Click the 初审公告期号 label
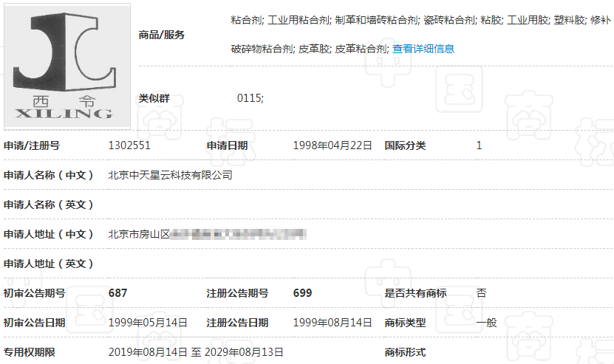Viewport: 614px width, 364px height. (x=35, y=293)
